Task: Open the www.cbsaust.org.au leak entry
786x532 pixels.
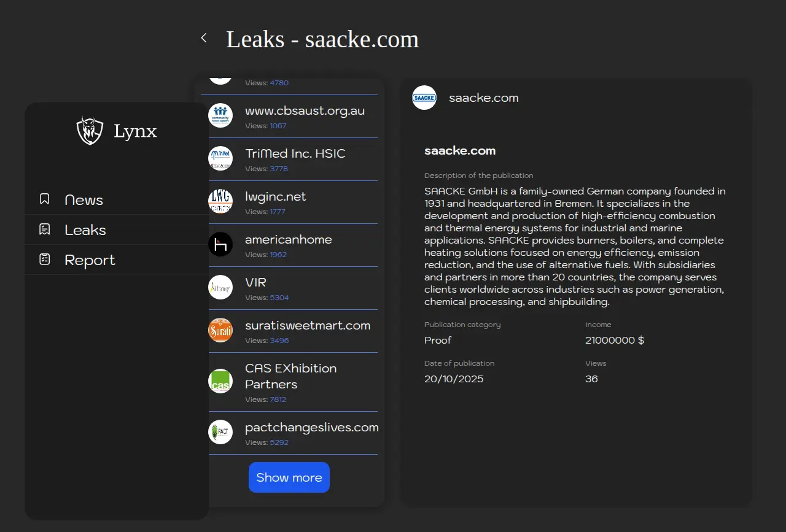Action: pyautogui.click(x=305, y=111)
